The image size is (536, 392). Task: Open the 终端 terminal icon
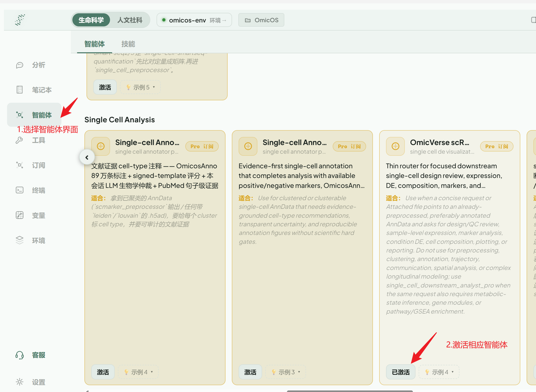[x=20, y=190]
